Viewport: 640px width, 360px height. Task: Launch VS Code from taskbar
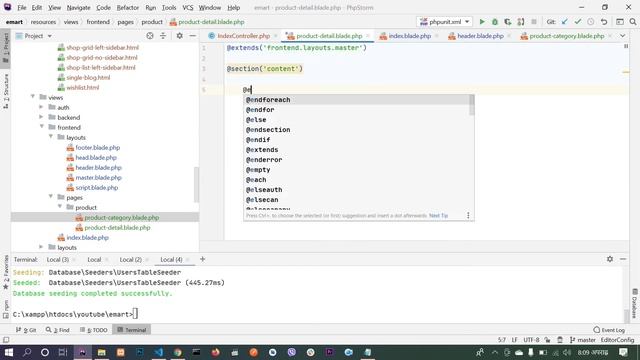tap(159, 352)
